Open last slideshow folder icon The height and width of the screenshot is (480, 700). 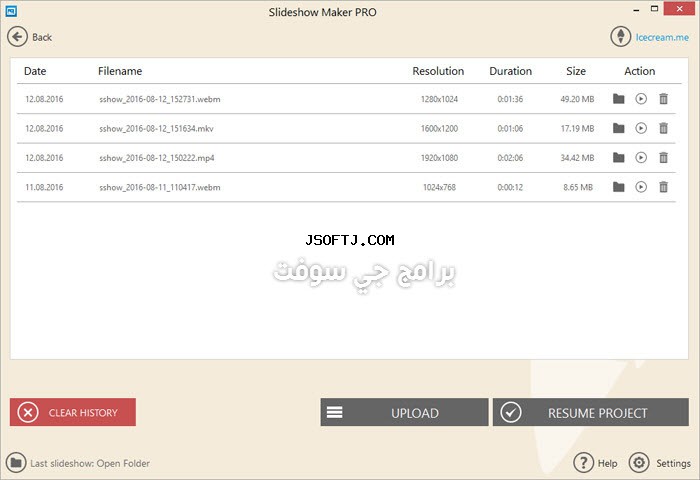point(16,463)
